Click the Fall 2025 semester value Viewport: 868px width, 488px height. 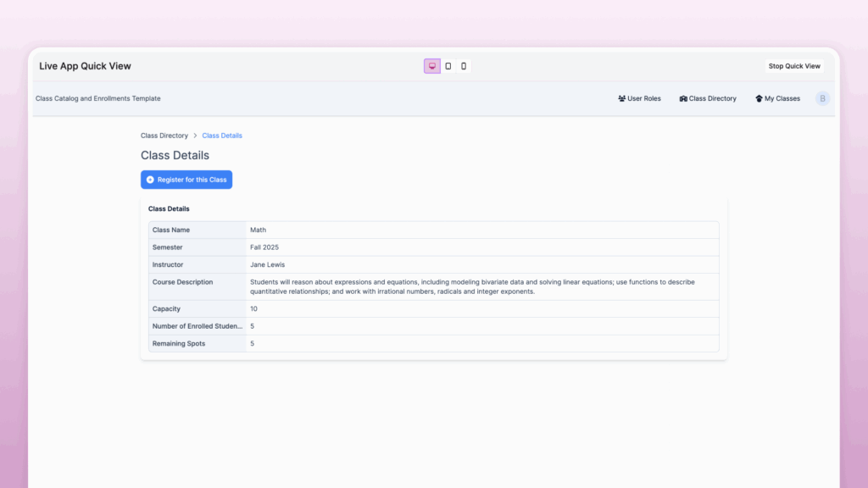coord(264,247)
